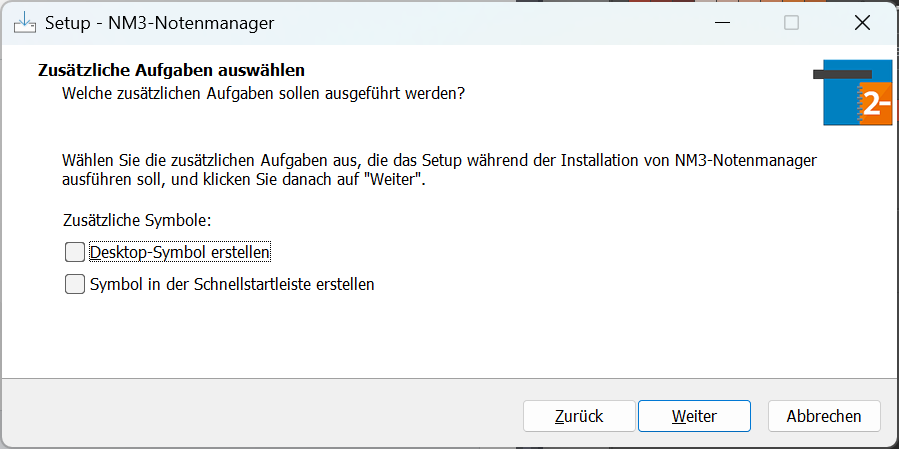Click the setup installer icon in title bar
This screenshot has width=899, height=449.
tap(24, 23)
